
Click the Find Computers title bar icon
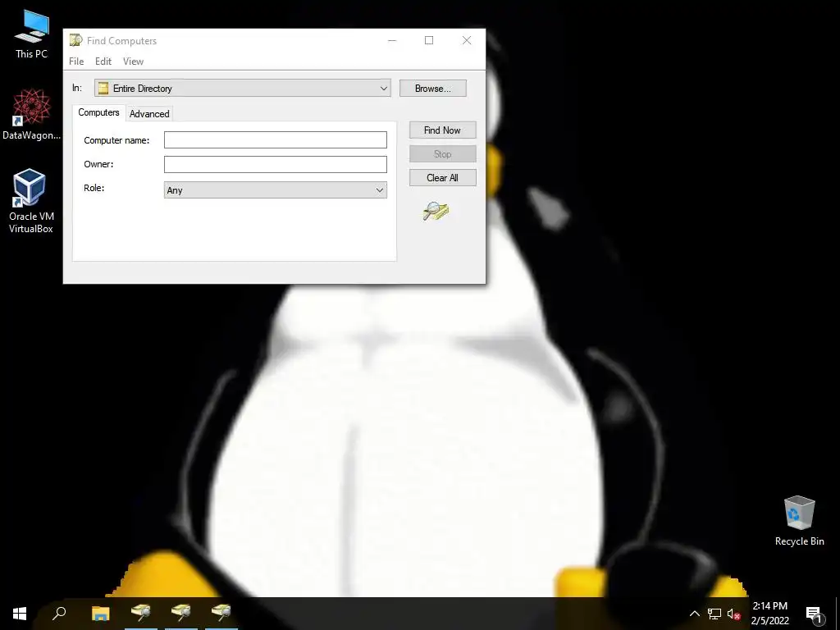tap(76, 40)
